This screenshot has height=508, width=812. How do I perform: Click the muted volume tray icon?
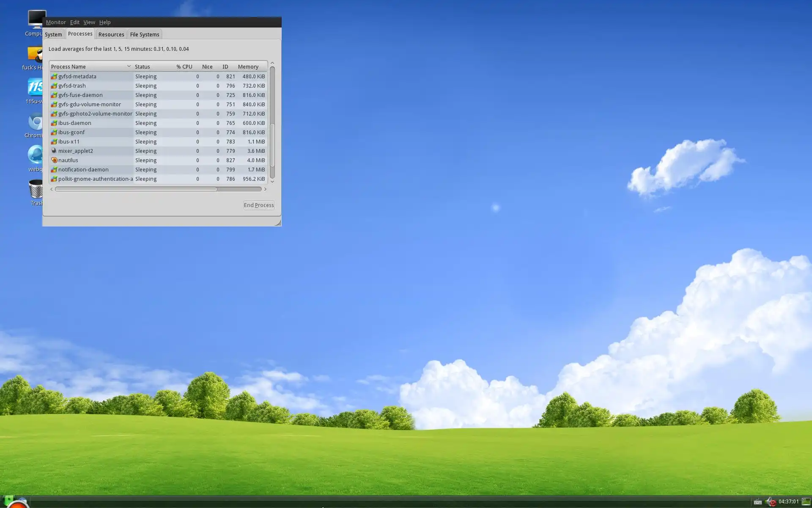point(770,502)
